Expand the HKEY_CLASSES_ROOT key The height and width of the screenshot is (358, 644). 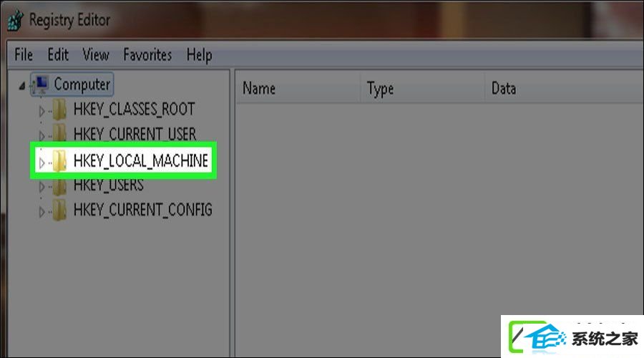point(42,110)
